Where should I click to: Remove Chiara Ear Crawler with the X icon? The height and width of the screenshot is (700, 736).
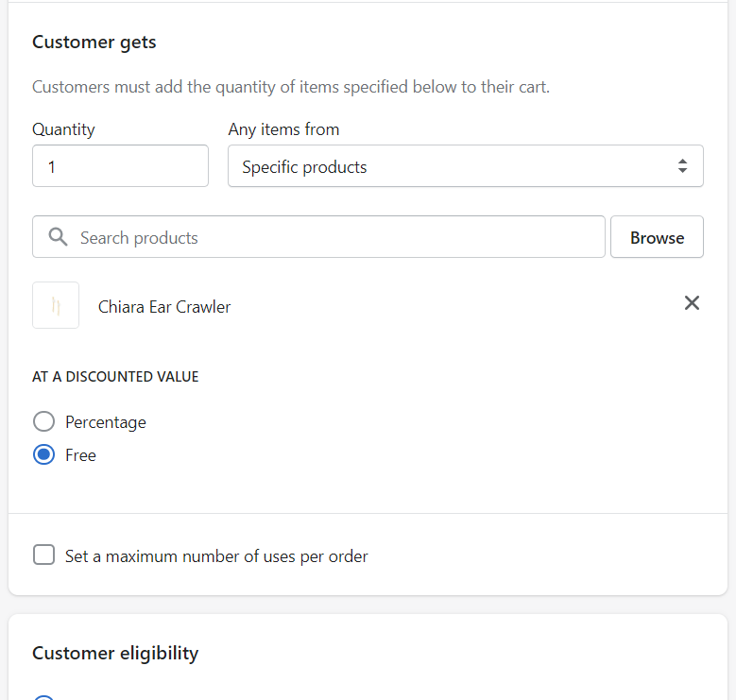692,303
